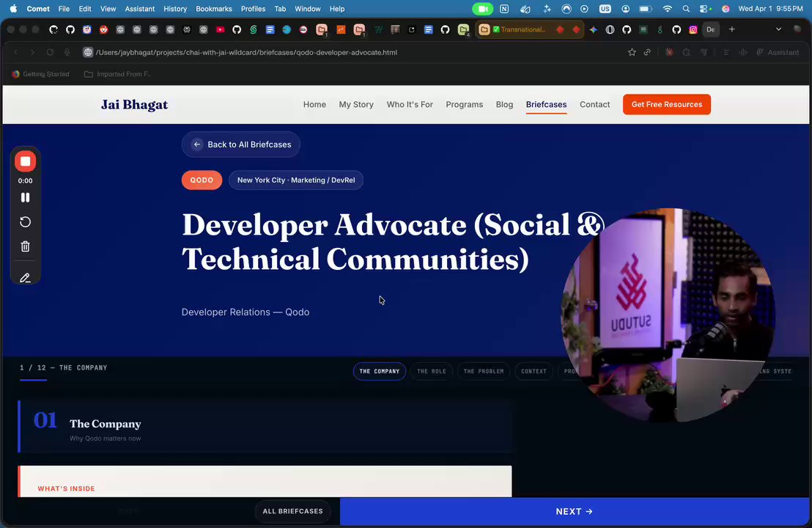Viewport: 812px width, 528px height.
Task: Open a new browser tab with plus
Action: click(x=731, y=29)
